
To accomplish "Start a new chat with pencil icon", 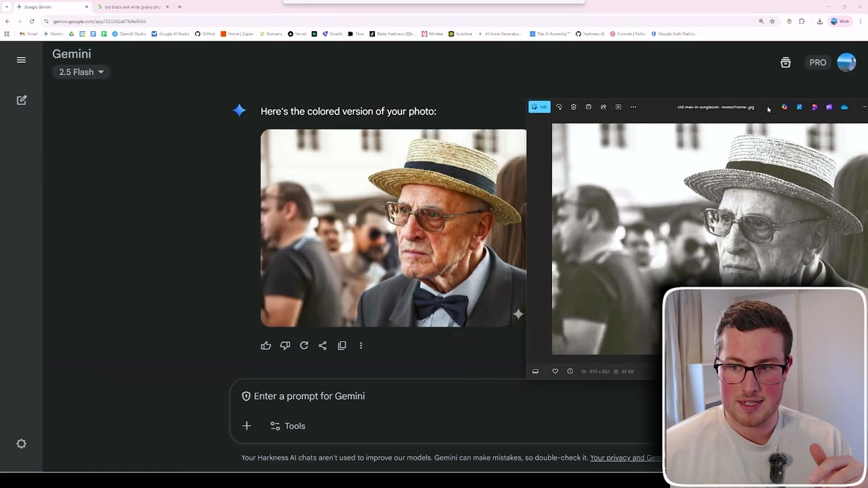I will point(21,100).
